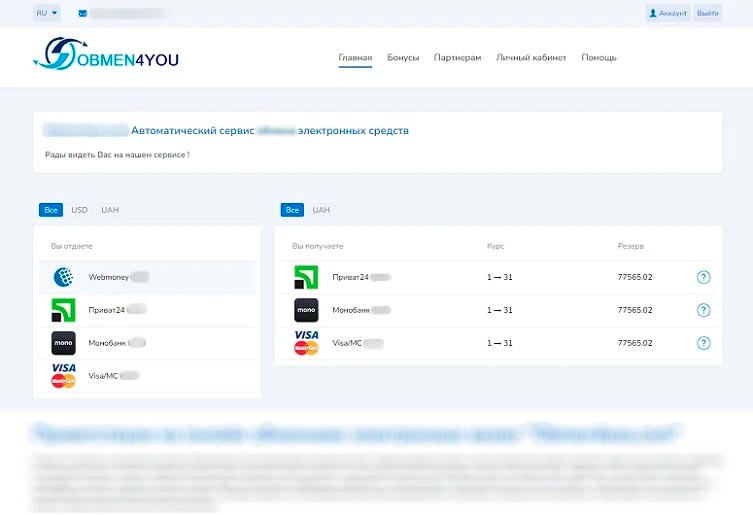Screen dimensions: 753x515
Task: Open the Помощь navigation link
Action: [599, 58]
